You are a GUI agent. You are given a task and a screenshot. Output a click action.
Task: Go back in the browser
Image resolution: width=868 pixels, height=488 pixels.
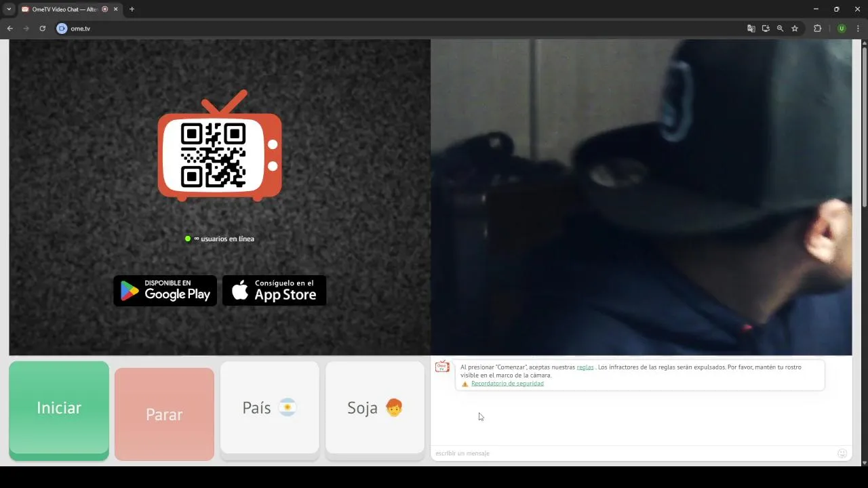pos(10,28)
